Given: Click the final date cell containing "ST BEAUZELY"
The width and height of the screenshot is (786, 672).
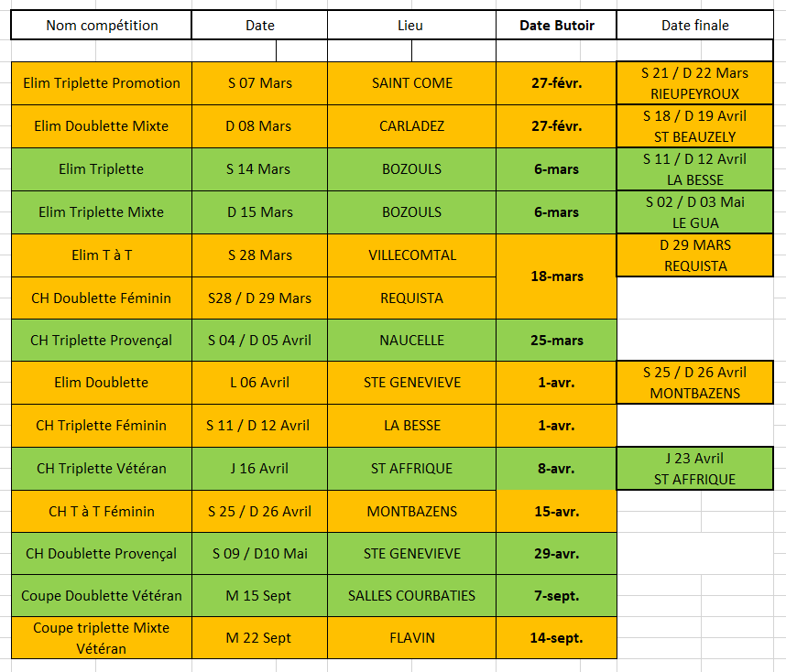Looking at the screenshot, I should [x=694, y=126].
